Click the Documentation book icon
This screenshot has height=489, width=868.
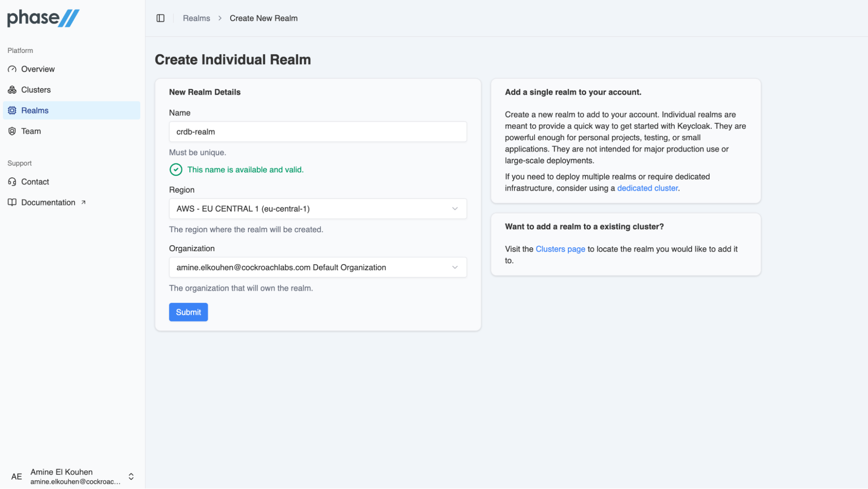(x=12, y=203)
